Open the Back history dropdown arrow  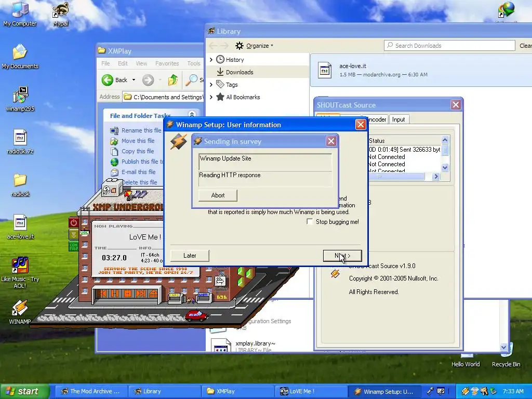134,80
